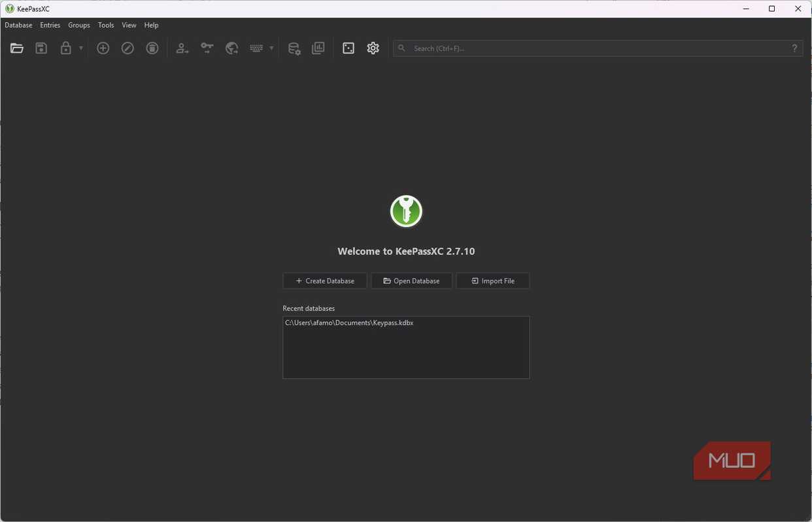Click into the Search entries field
This screenshot has width=812, height=522.
598,48
